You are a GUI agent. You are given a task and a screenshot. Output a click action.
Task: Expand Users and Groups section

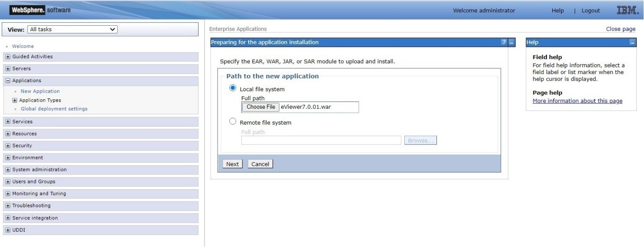click(8, 182)
